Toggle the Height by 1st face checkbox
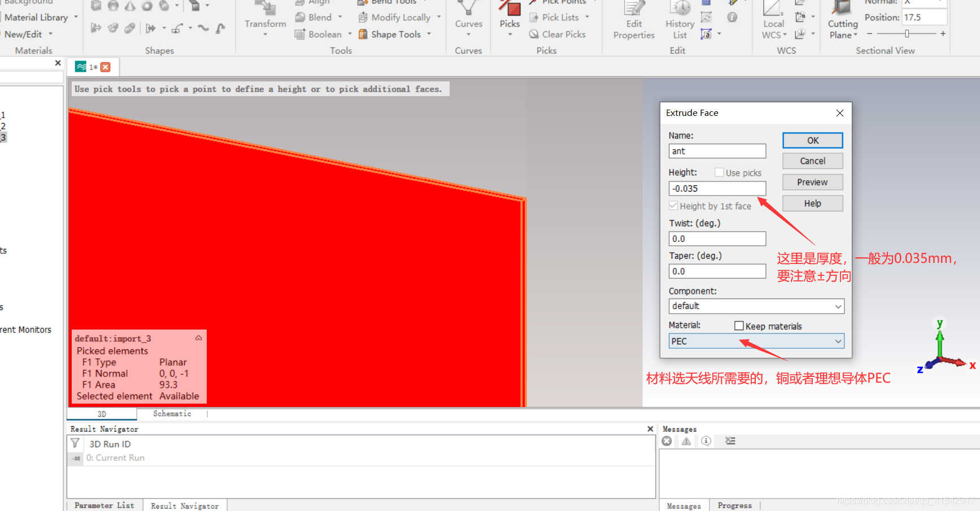This screenshot has height=511, width=980. 673,206
